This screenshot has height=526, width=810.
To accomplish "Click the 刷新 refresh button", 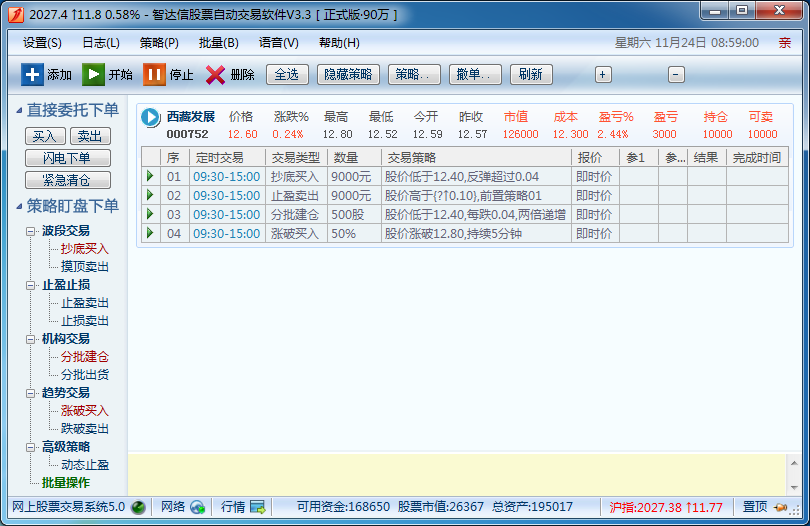I will tap(531, 74).
